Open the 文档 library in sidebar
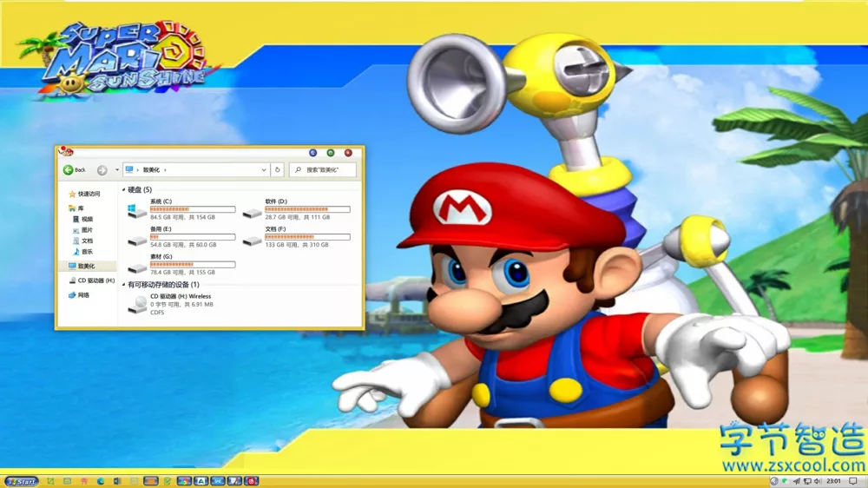 (x=83, y=241)
